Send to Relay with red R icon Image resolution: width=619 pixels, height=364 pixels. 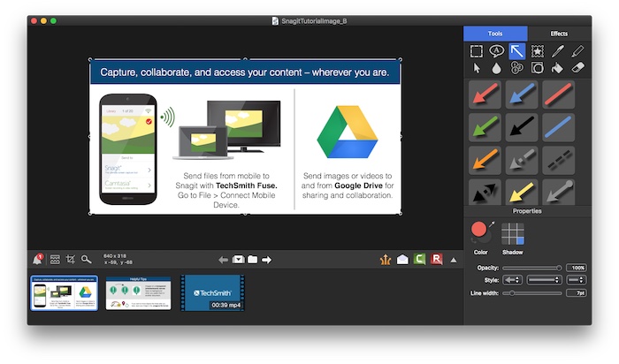437,259
